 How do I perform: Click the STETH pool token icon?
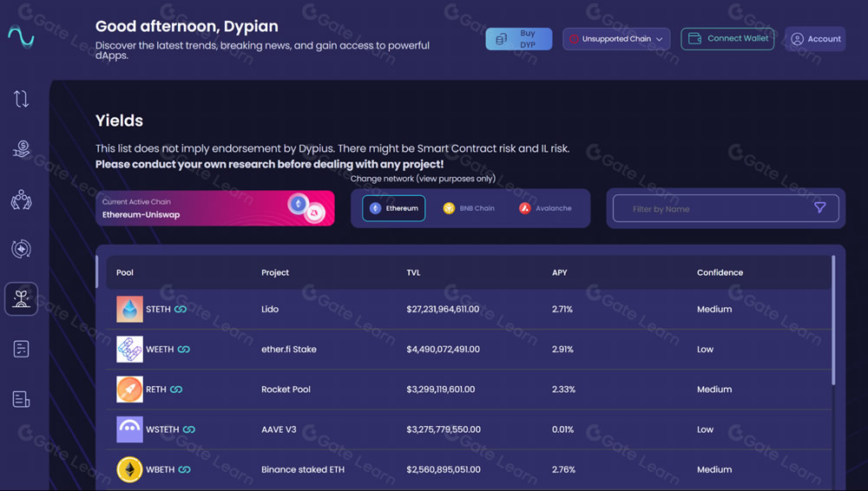129,310
